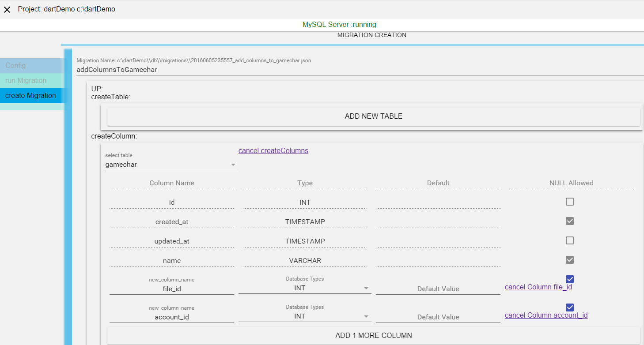Click the ADD NEW TABLE button
644x345 pixels.
[x=374, y=116]
